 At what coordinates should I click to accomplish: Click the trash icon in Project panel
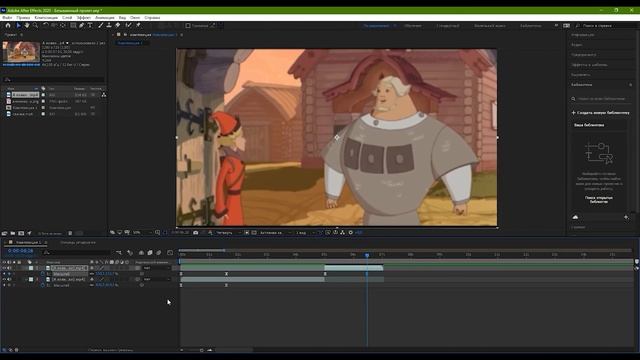(70, 233)
